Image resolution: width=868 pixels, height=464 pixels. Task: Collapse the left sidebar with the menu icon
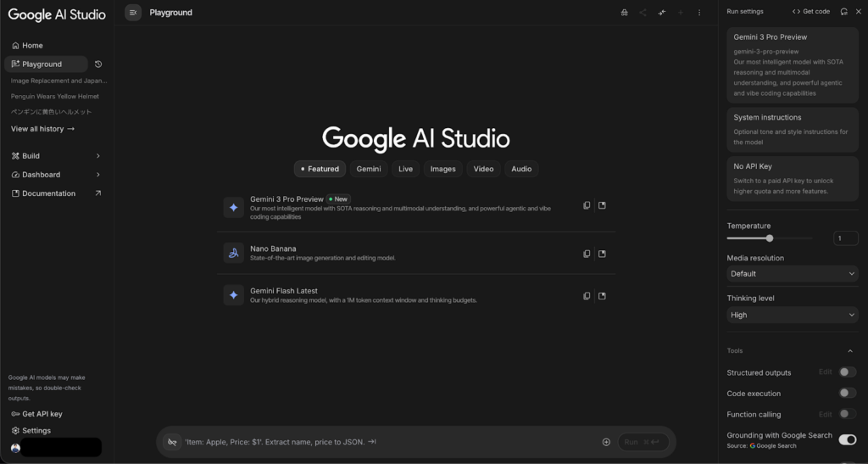click(133, 13)
